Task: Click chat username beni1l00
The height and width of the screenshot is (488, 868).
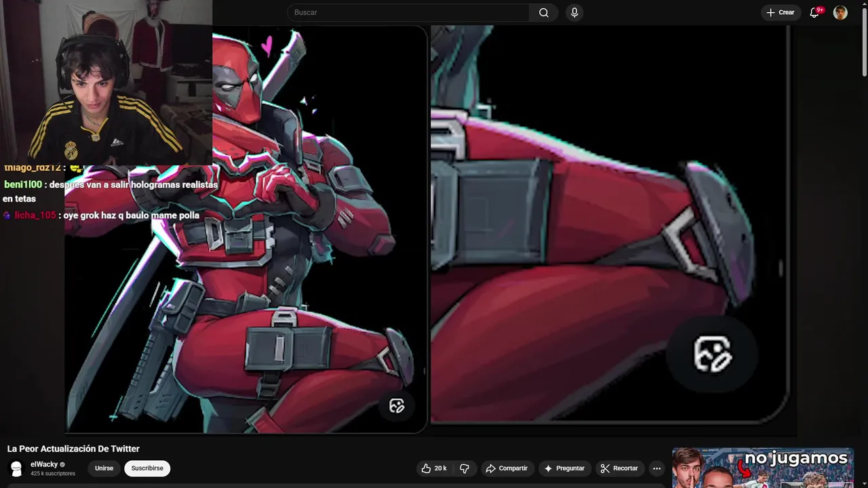Action: point(23,184)
